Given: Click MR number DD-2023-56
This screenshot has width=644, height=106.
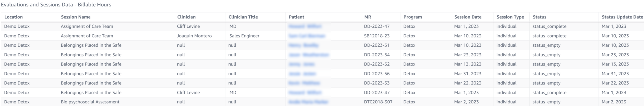Looking at the screenshot, I should tap(377, 74).
